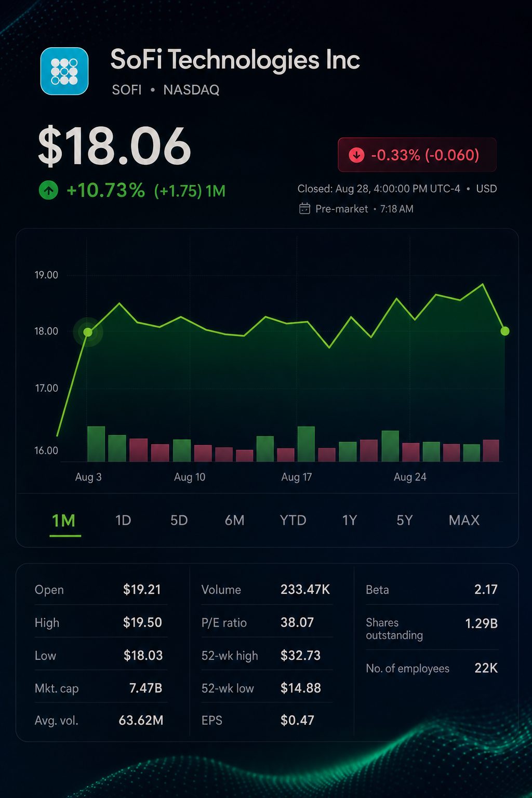Click the EPS value $0.47
The width and height of the screenshot is (532, 798).
297,721
